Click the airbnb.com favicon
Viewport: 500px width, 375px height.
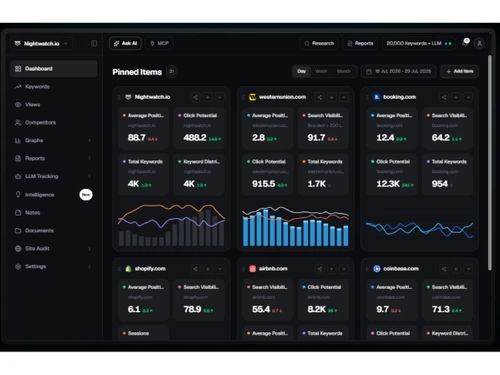click(253, 269)
